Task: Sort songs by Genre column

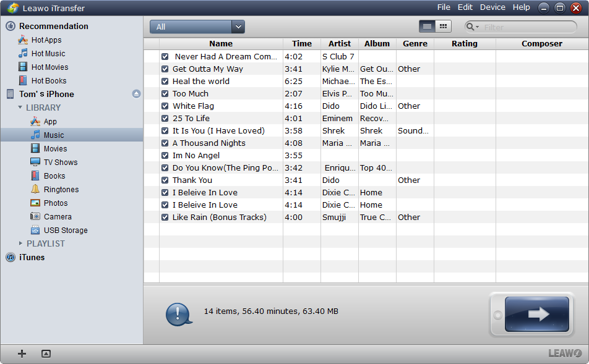Action: 415,43
